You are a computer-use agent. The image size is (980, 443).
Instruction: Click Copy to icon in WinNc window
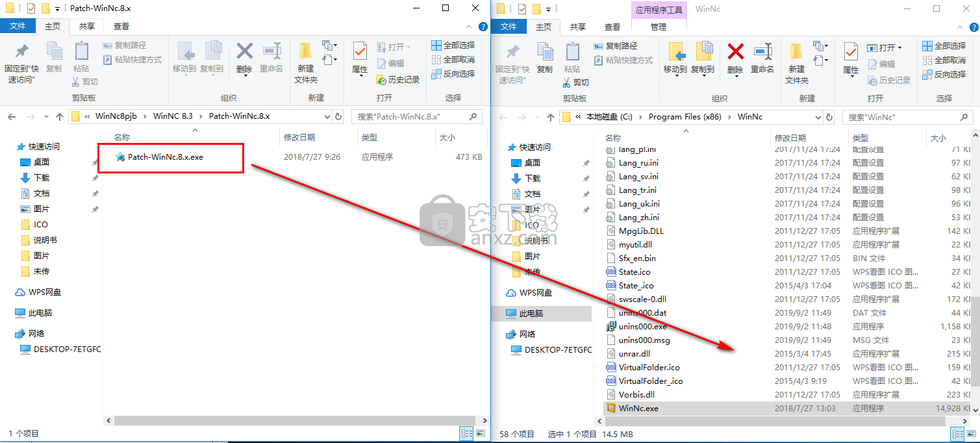703,51
